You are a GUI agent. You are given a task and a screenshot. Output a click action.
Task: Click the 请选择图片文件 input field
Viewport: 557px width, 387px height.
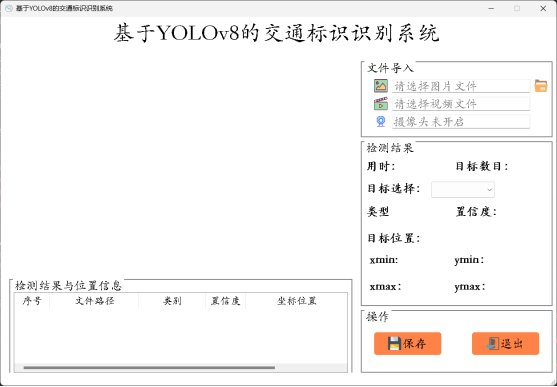click(x=461, y=86)
